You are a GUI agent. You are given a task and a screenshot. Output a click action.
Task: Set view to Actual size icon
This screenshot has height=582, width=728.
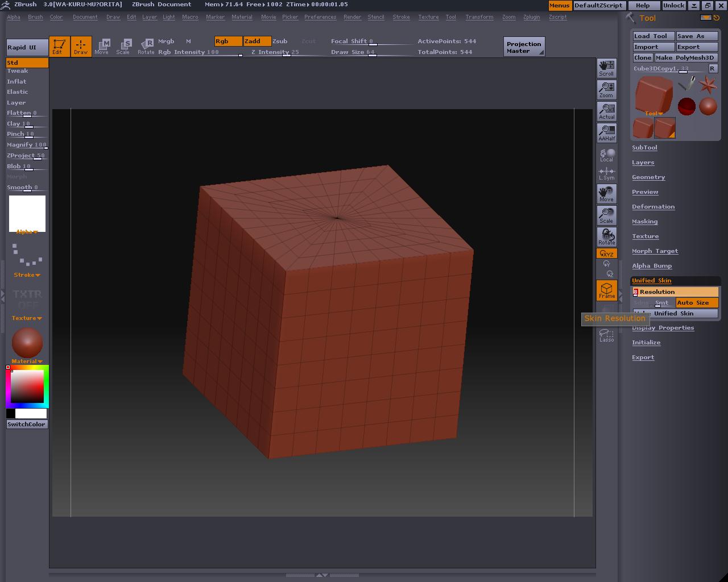(x=606, y=111)
